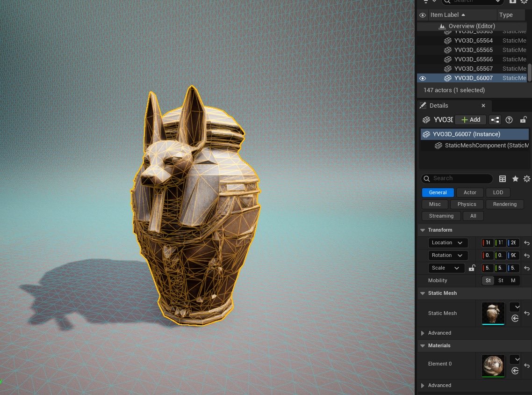The height and width of the screenshot is (395, 532).
Task: Click the Blueprint/Add Script hierarchy icon
Action: point(495,120)
